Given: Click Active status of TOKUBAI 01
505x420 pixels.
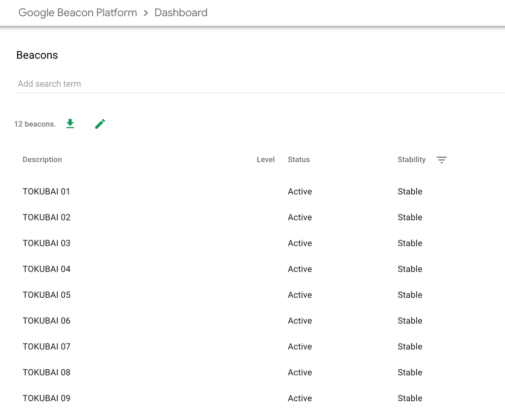Looking at the screenshot, I should click(300, 191).
